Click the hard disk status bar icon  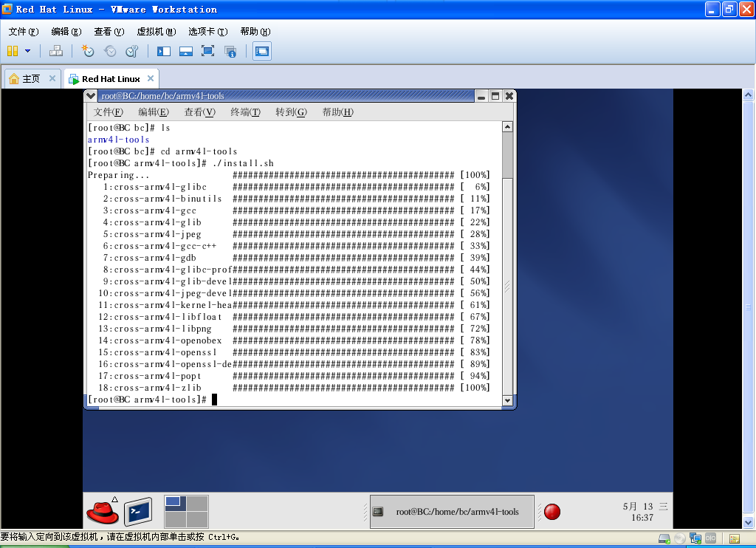coord(664,538)
